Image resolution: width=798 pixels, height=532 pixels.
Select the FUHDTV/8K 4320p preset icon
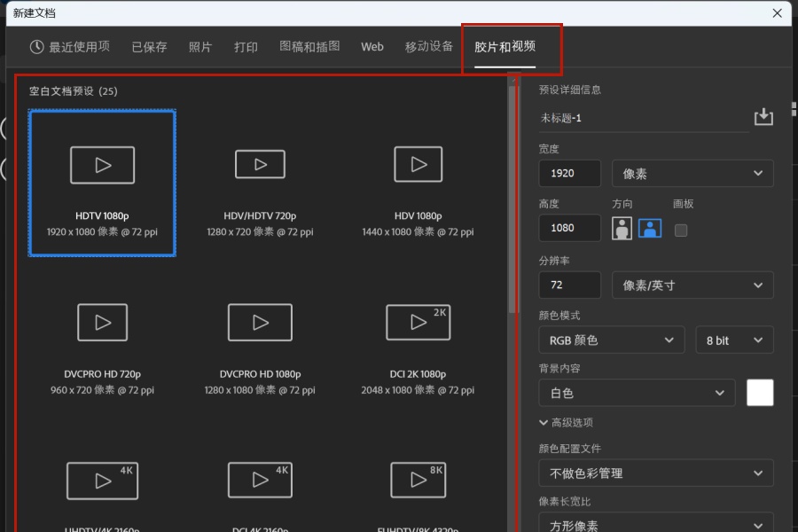pos(419,480)
